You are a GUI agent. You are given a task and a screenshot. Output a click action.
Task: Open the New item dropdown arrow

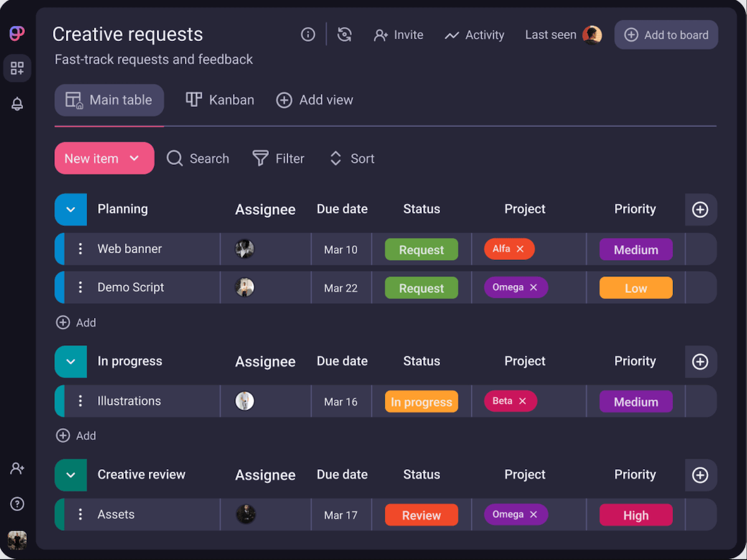click(x=134, y=159)
